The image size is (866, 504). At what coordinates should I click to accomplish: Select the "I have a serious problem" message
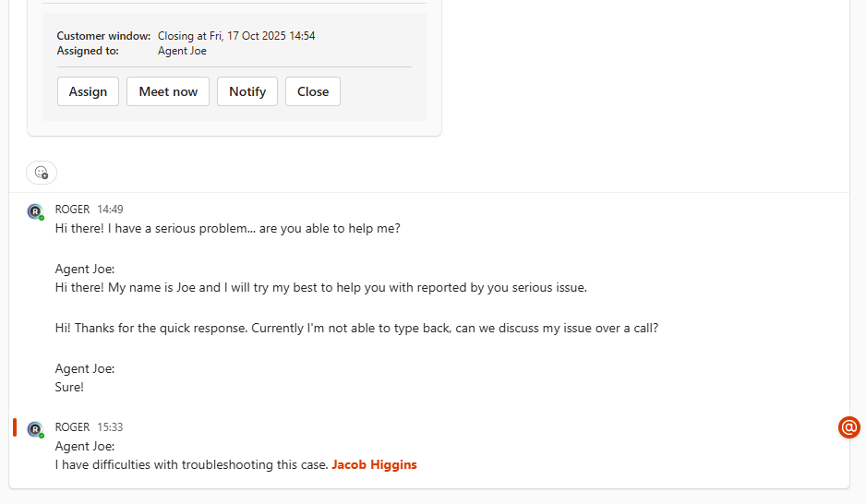pyautogui.click(x=227, y=228)
